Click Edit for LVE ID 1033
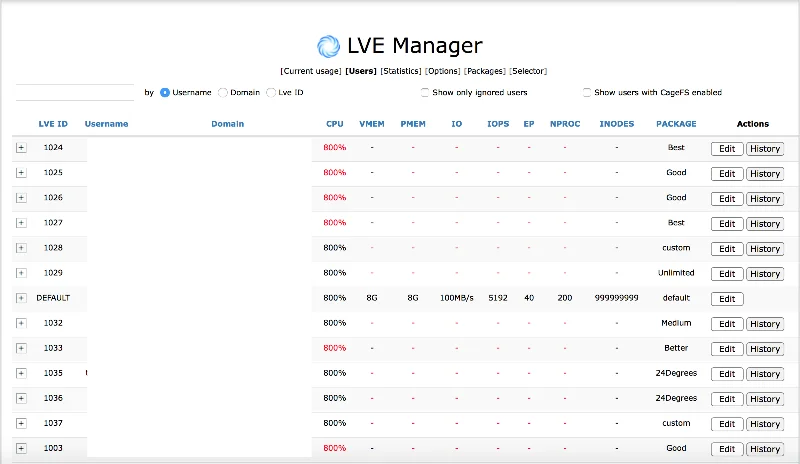Viewport: 800px width, 464px height. pyautogui.click(x=727, y=349)
